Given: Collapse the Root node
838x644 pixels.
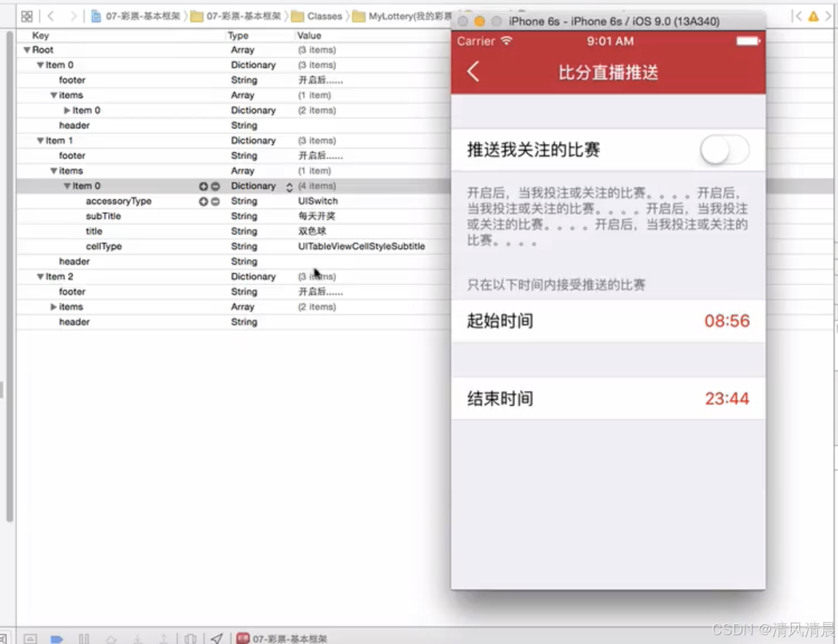Looking at the screenshot, I should coord(26,50).
